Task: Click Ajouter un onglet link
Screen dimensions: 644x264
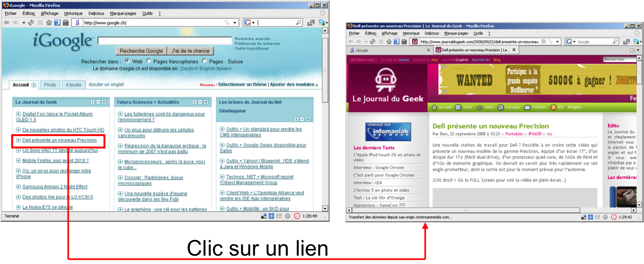Action: click(x=106, y=85)
